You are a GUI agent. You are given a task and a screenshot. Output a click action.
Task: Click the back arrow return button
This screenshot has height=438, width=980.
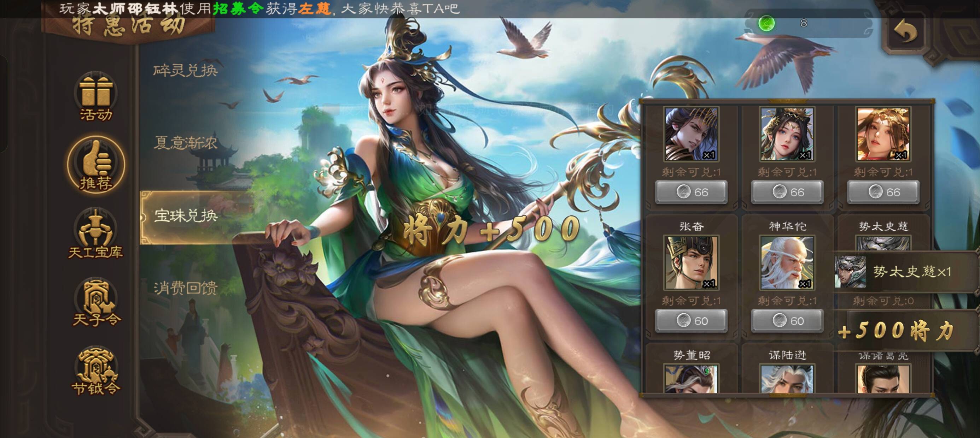tap(905, 32)
